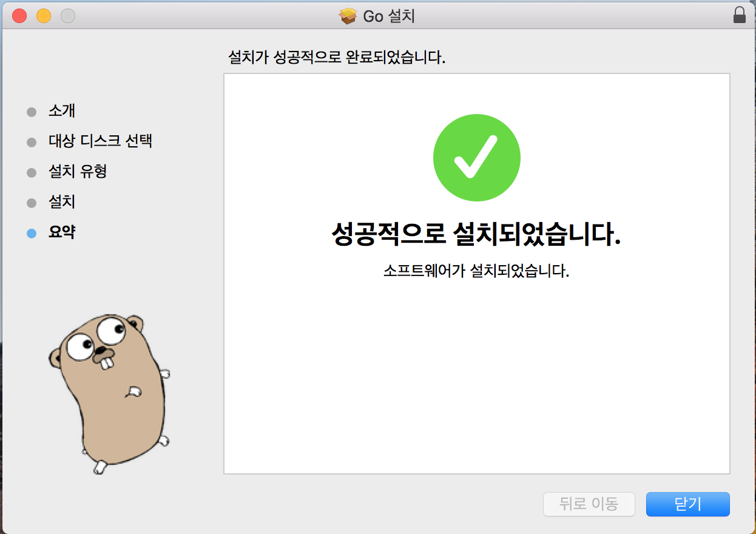Click the disabled 뒤로 이동 button

click(x=589, y=504)
